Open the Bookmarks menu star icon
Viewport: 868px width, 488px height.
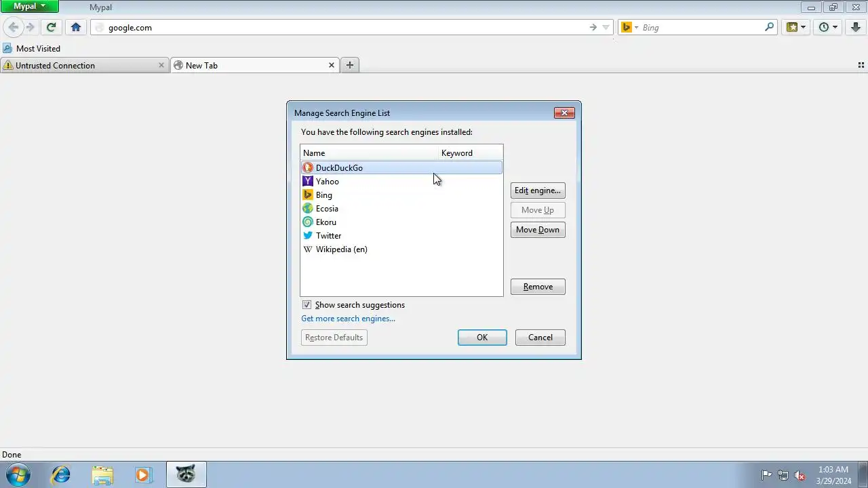point(795,27)
